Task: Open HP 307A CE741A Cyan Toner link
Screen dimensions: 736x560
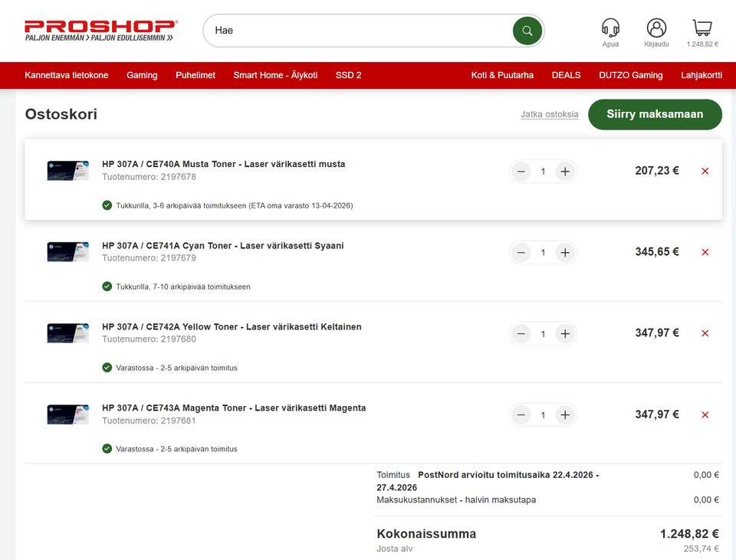Action: click(222, 245)
